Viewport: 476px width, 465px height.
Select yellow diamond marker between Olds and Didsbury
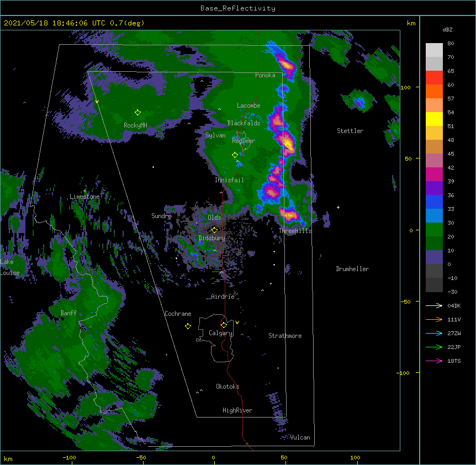click(214, 230)
